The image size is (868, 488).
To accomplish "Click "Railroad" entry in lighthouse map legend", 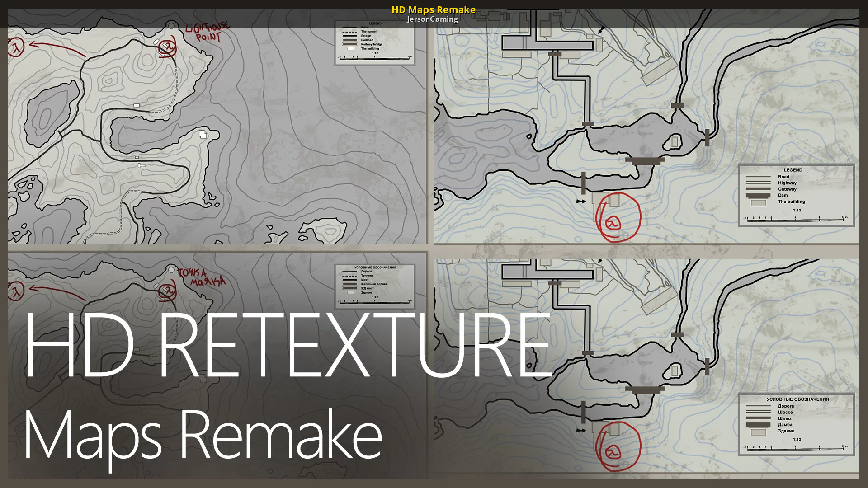I will (x=367, y=40).
